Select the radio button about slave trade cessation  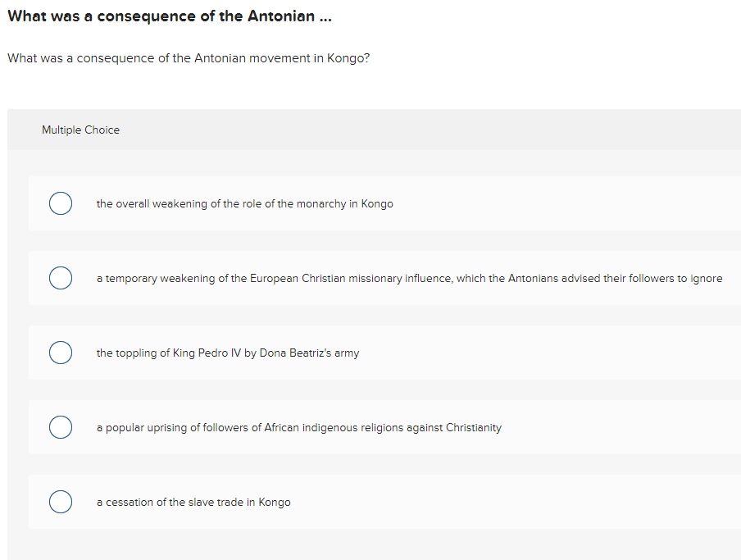pos(61,502)
